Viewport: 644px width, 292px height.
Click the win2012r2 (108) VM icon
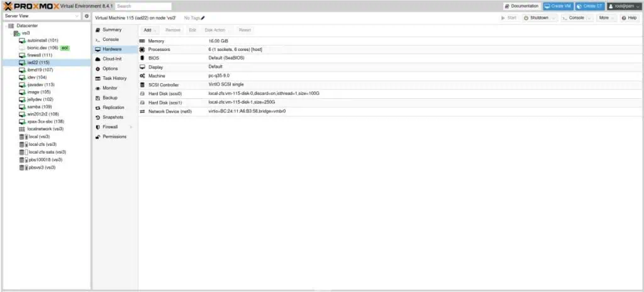[22, 114]
